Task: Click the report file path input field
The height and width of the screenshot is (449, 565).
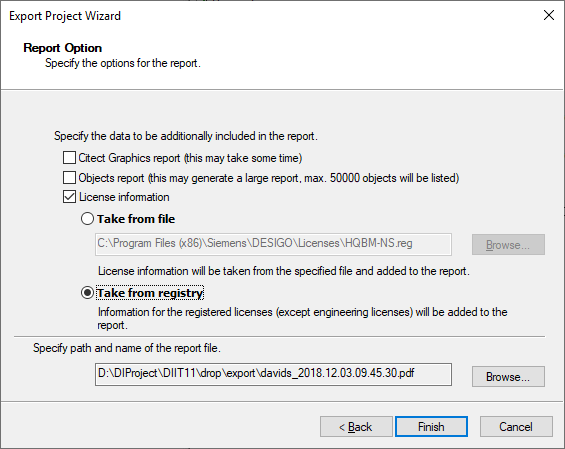Action: (x=273, y=374)
